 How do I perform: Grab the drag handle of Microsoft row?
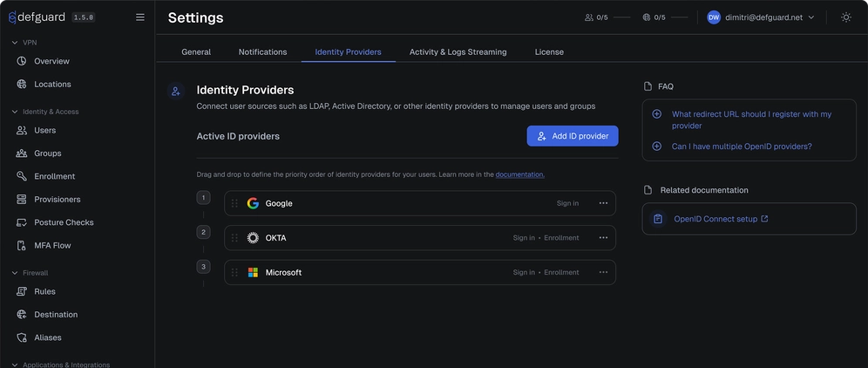click(x=234, y=273)
